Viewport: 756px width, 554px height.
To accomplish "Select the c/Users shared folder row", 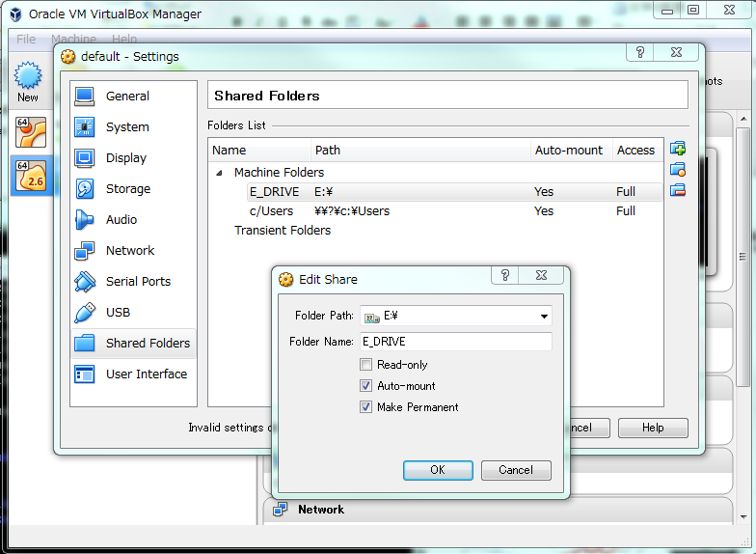I will click(455, 210).
